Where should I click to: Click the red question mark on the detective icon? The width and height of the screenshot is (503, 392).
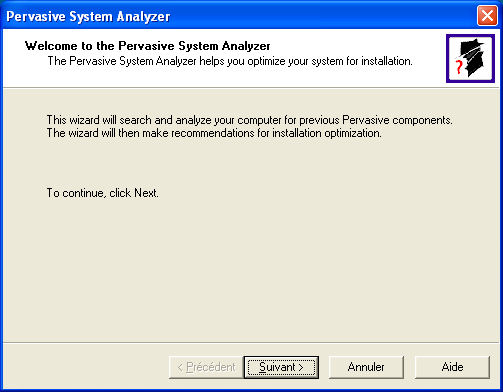pyautogui.click(x=459, y=67)
